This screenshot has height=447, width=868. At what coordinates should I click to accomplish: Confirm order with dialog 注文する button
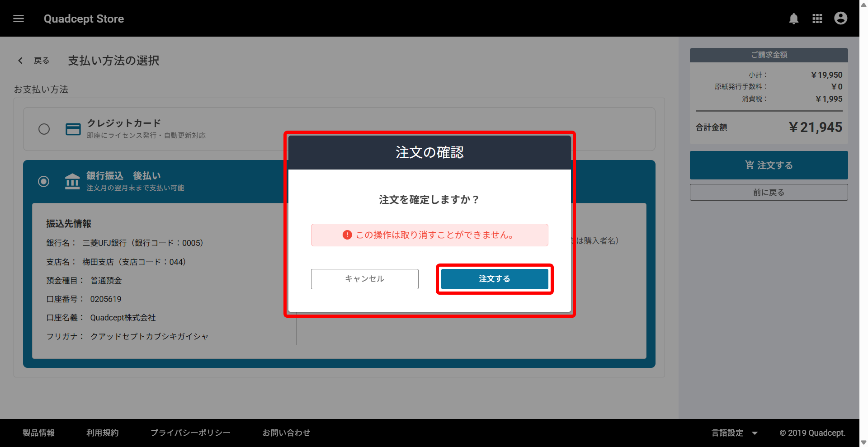click(495, 279)
